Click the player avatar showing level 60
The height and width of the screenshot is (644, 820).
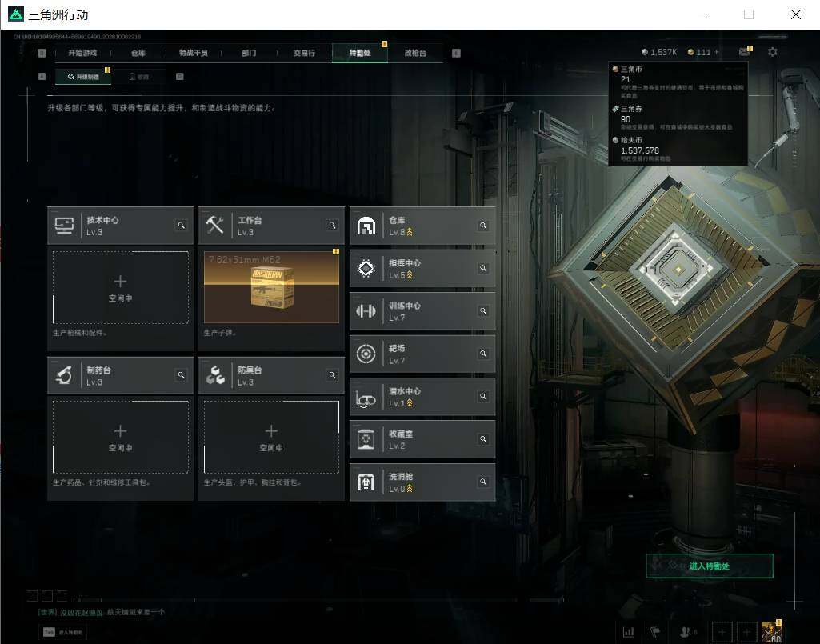coord(771,631)
